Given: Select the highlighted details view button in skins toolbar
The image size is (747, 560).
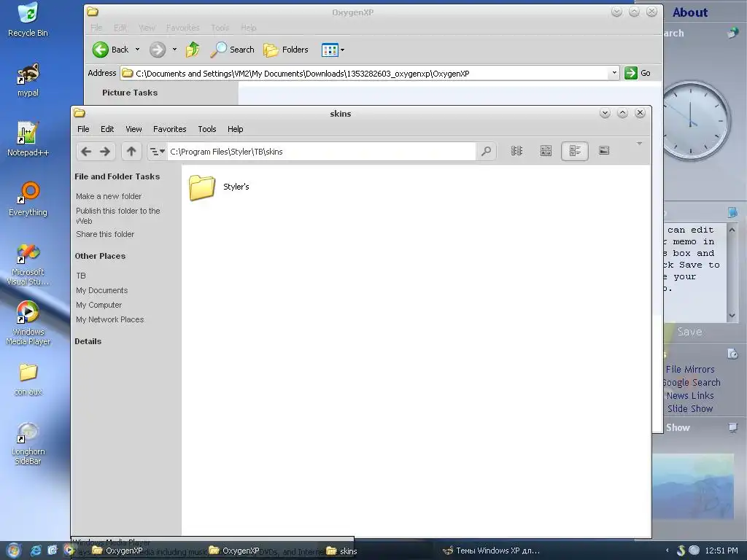Looking at the screenshot, I should [x=575, y=151].
